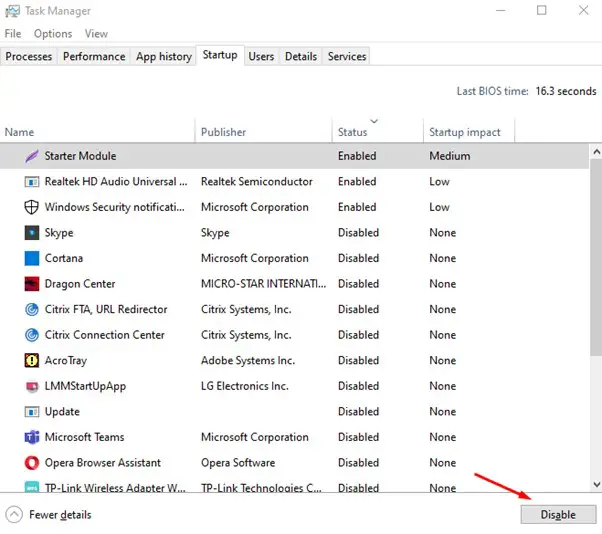The width and height of the screenshot is (602, 534).
Task: Click the MICRO-STAR INTERNATI... publisher cell
Action: (263, 284)
